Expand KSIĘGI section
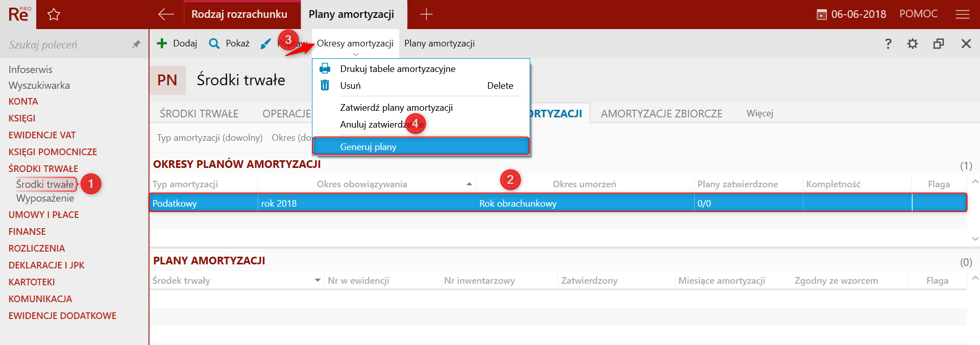Image resolution: width=980 pixels, height=345 pixels. coord(21,118)
